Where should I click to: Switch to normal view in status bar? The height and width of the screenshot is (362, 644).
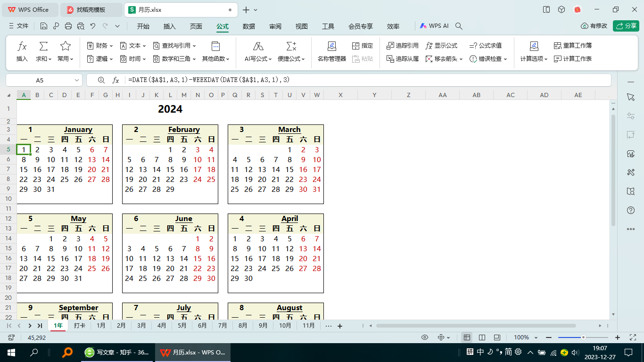(467, 337)
